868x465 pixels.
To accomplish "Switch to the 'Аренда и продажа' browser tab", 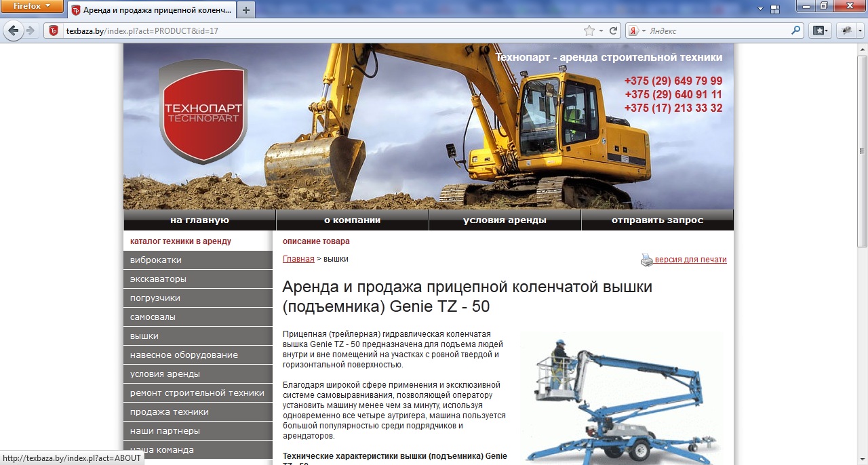I will (x=151, y=10).
